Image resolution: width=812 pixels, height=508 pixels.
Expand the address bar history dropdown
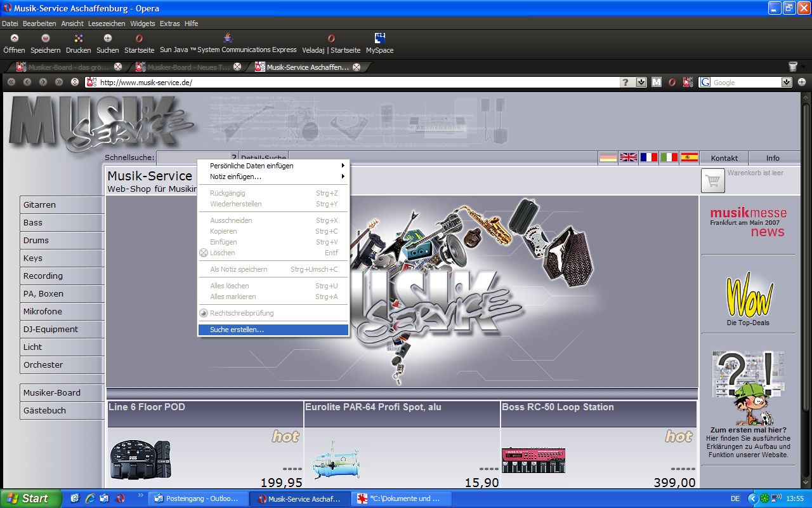click(x=641, y=82)
